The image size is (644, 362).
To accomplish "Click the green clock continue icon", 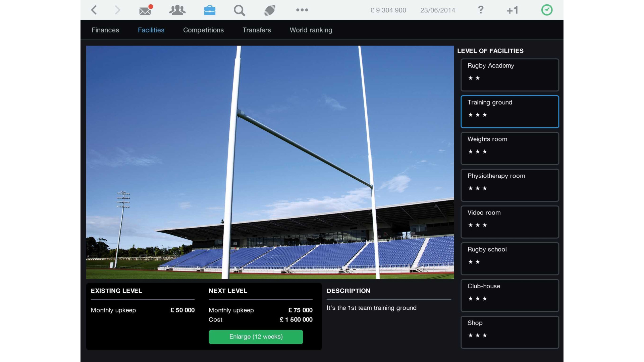I will (547, 10).
